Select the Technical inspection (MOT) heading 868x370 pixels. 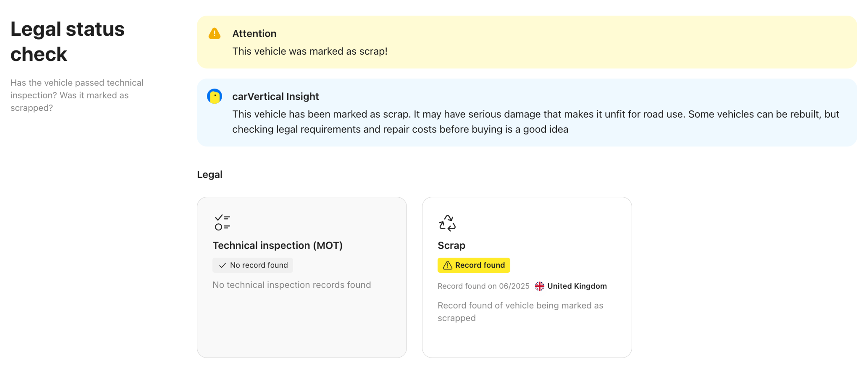tap(277, 245)
